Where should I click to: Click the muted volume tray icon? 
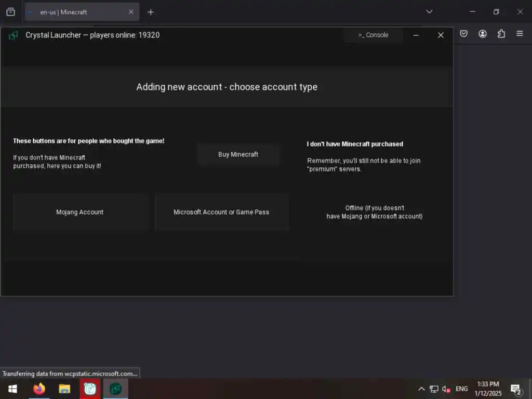click(x=446, y=389)
